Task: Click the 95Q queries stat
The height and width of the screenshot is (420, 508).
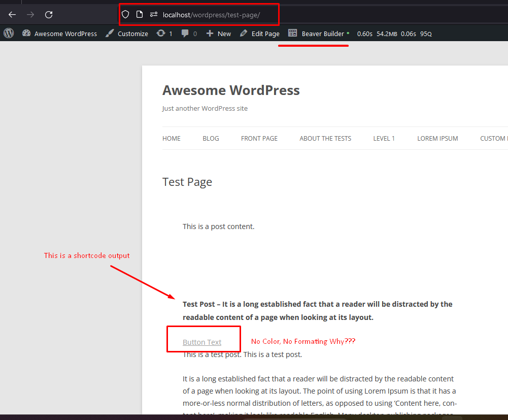Action: pyautogui.click(x=426, y=34)
